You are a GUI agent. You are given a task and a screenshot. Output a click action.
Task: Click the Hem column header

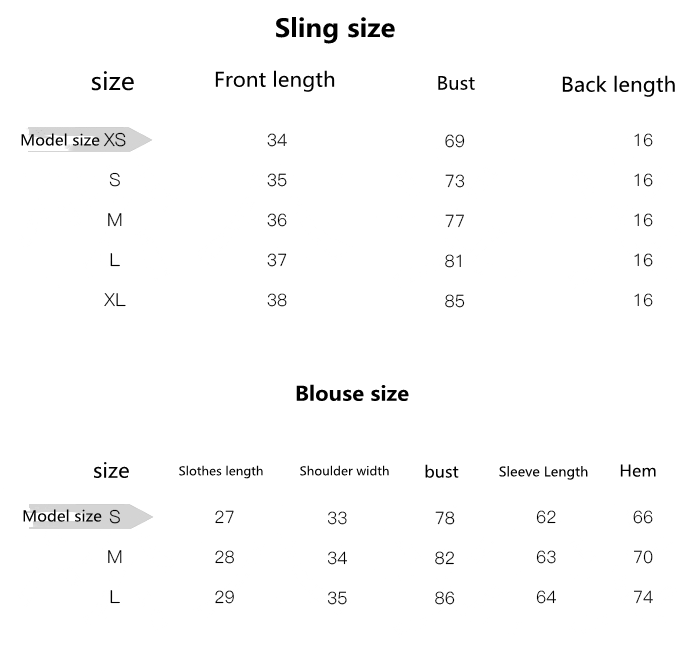pos(638,470)
